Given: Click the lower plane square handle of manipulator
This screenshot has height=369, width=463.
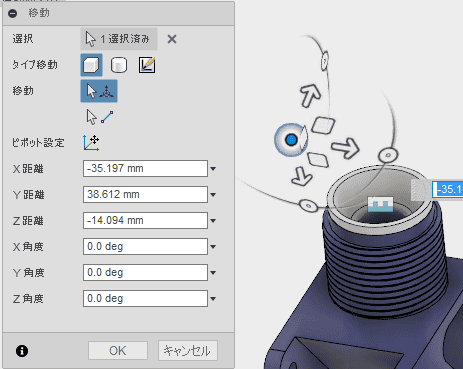Looking at the screenshot, I should [318, 159].
